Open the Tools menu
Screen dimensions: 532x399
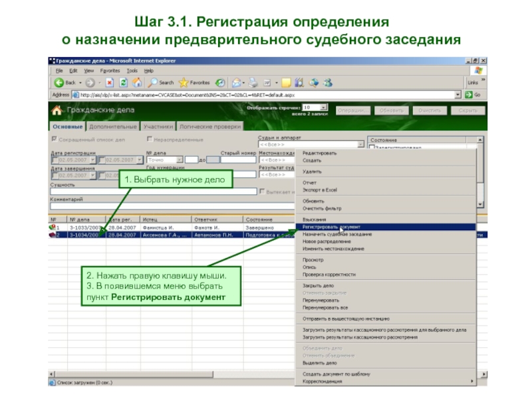132,70
